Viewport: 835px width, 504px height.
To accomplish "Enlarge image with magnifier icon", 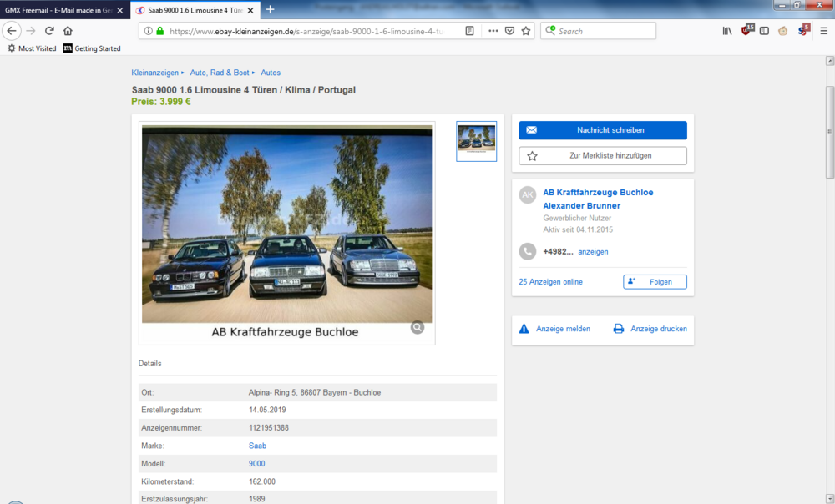I will click(x=417, y=327).
